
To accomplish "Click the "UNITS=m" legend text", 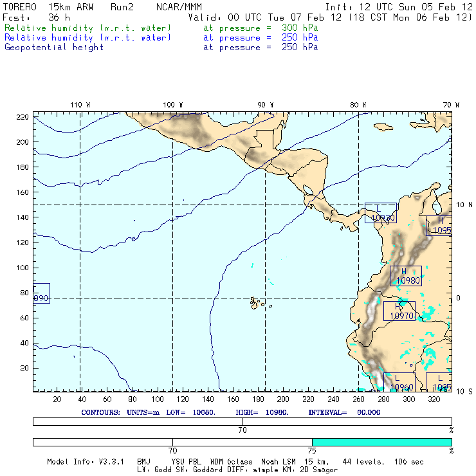I will (x=143, y=412).
